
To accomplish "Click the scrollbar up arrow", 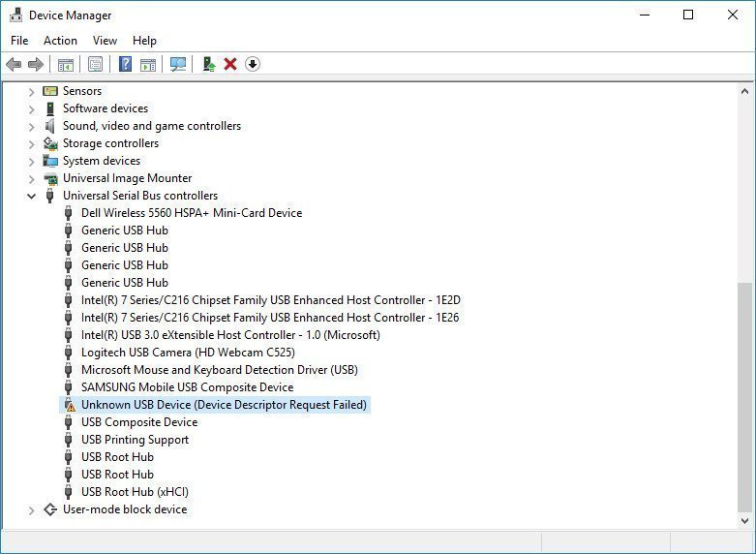I will tap(744, 91).
